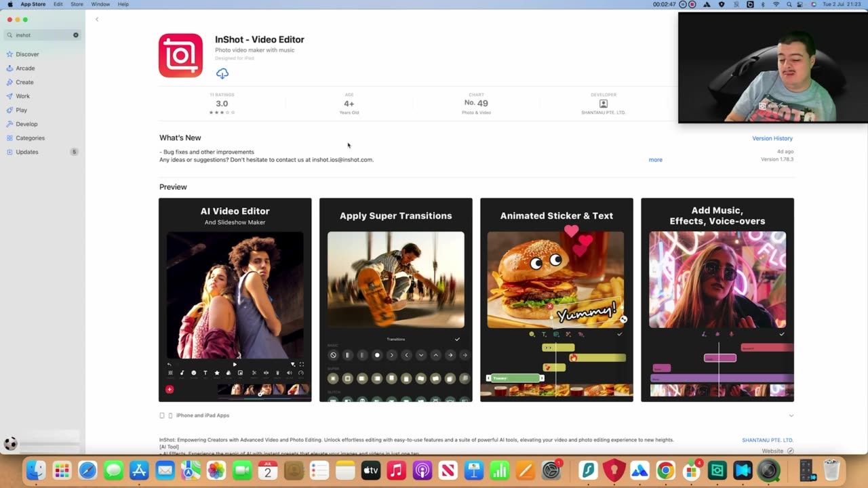Open the Store menu
868x488 pixels.
[x=77, y=4]
